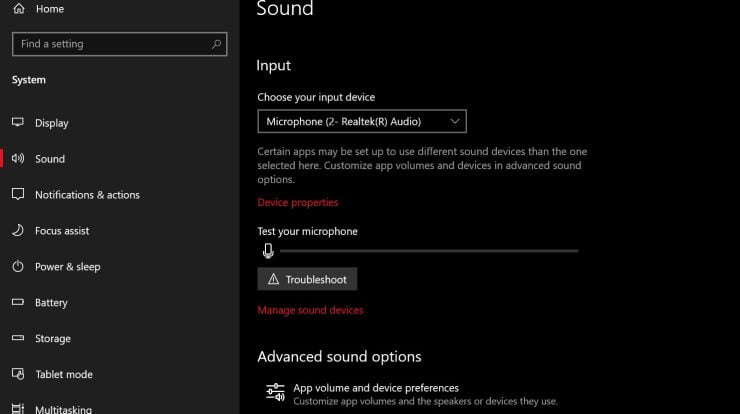740x414 pixels.
Task: Click the Advanced sound options heading
Action: 339,356
